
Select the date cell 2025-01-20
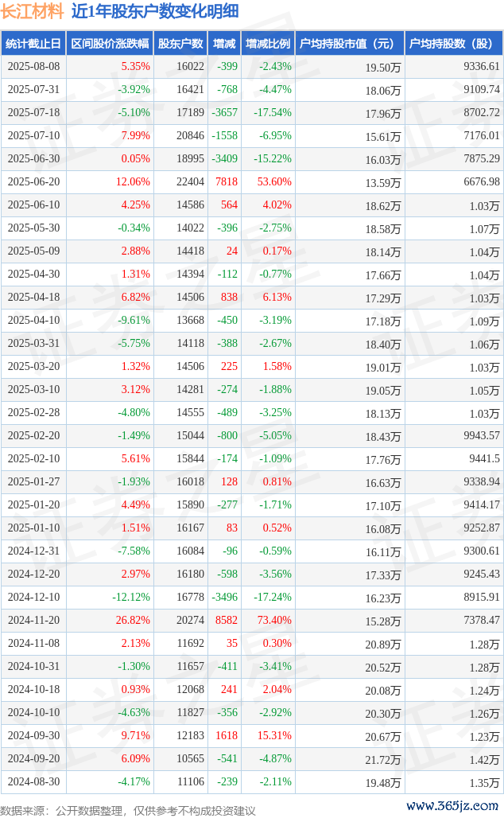pos(34,505)
